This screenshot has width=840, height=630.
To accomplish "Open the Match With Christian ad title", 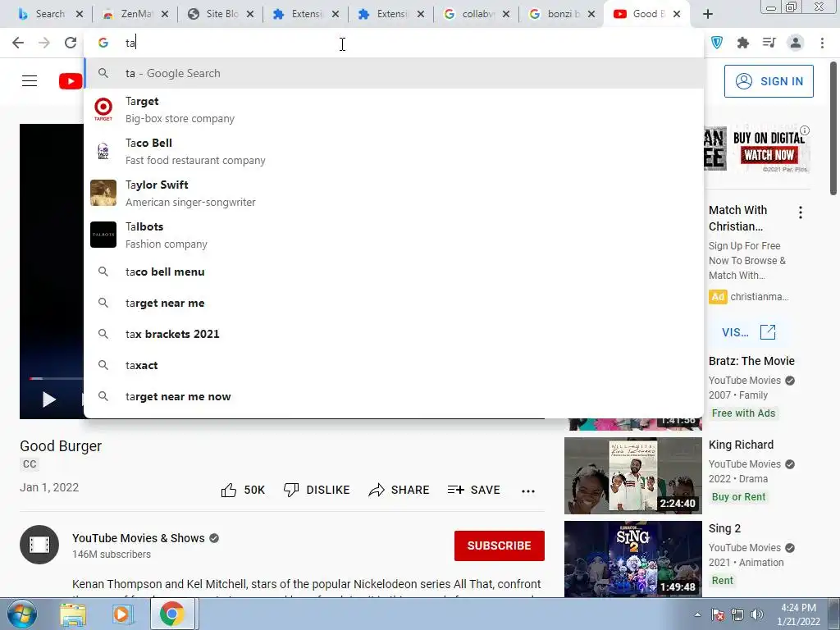I will point(737,218).
